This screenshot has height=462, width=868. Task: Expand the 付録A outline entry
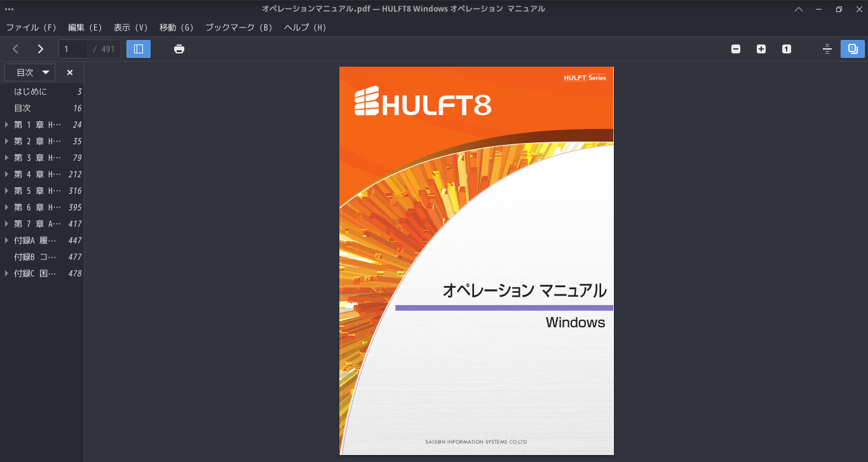tap(7, 240)
